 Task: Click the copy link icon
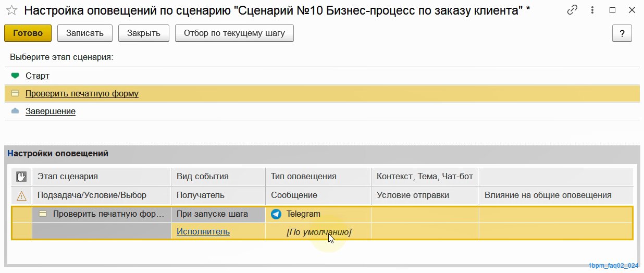point(573,10)
